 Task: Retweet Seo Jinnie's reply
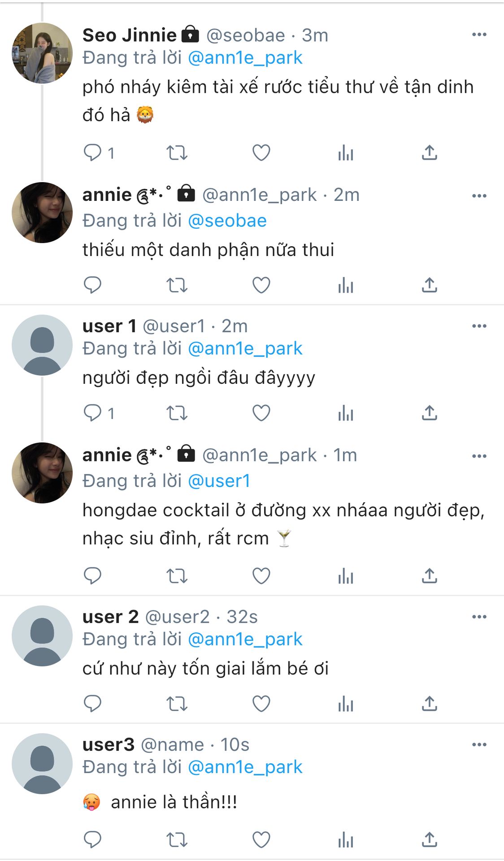(x=177, y=153)
